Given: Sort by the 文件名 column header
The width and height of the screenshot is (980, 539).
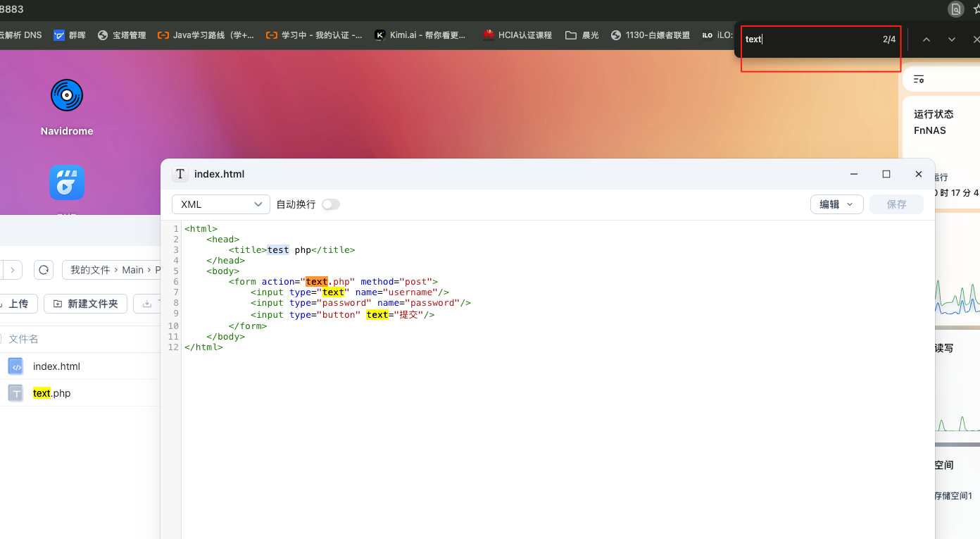Looking at the screenshot, I should click(23, 339).
